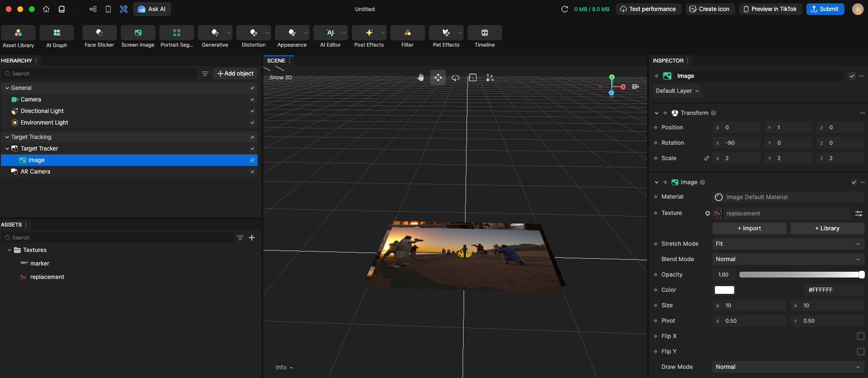The width and height of the screenshot is (868, 378).
Task: Open the white Color swatch
Action: pos(725,290)
